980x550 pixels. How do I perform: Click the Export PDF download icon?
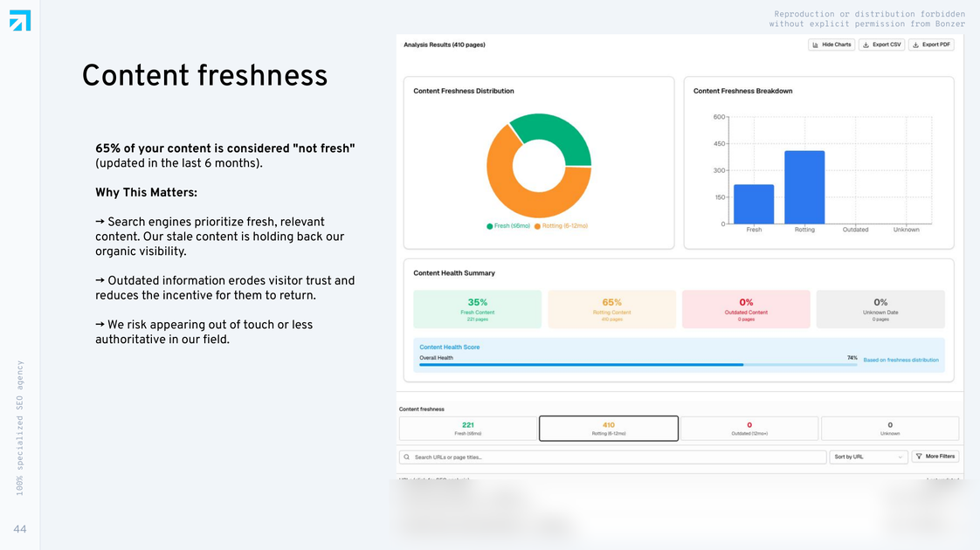pyautogui.click(x=915, y=45)
